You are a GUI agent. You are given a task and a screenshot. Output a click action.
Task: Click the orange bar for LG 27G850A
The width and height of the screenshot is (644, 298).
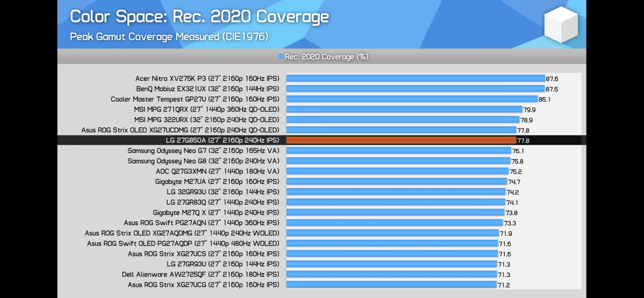(x=401, y=140)
